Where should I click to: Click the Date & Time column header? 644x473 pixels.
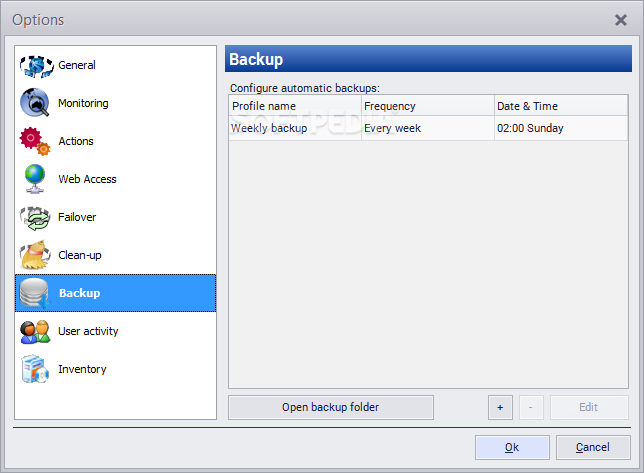pyautogui.click(x=561, y=106)
